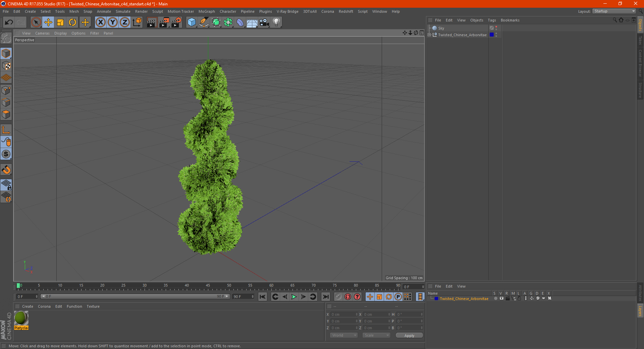Toggle Locked Workplane icon
The height and width of the screenshot is (349, 644).
point(6,185)
